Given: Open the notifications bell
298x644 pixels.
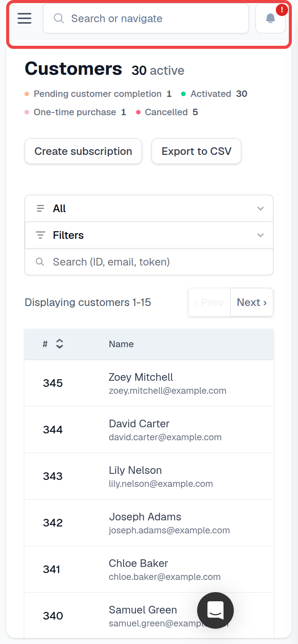Looking at the screenshot, I should click(x=270, y=18).
